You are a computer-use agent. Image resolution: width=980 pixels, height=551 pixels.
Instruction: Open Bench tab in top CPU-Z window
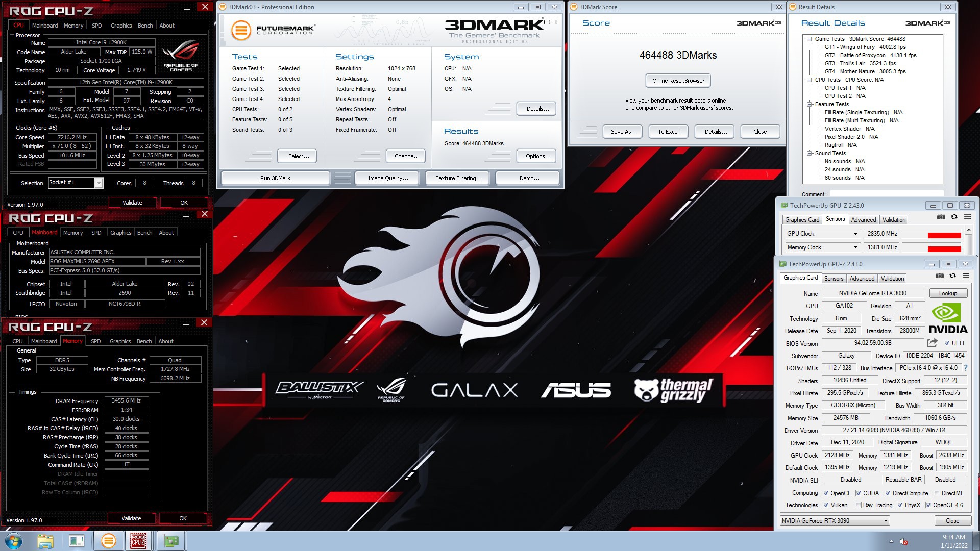[x=145, y=26]
